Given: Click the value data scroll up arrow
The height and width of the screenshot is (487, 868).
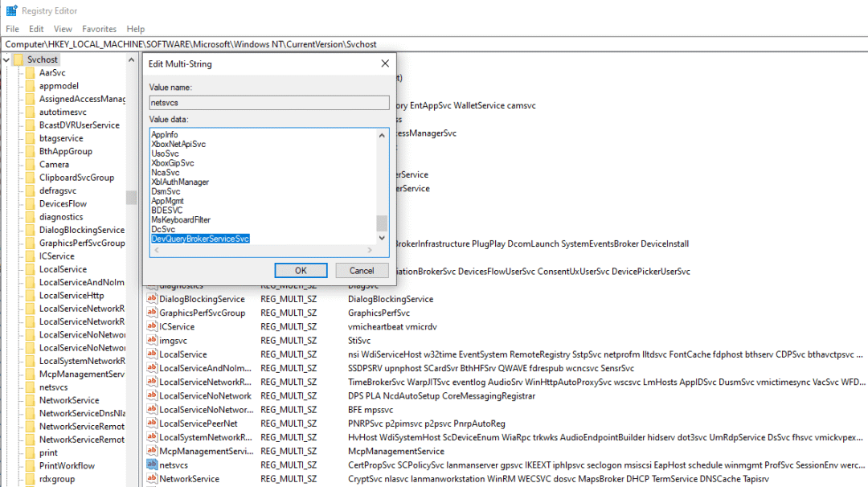Looking at the screenshot, I should (x=382, y=136).
